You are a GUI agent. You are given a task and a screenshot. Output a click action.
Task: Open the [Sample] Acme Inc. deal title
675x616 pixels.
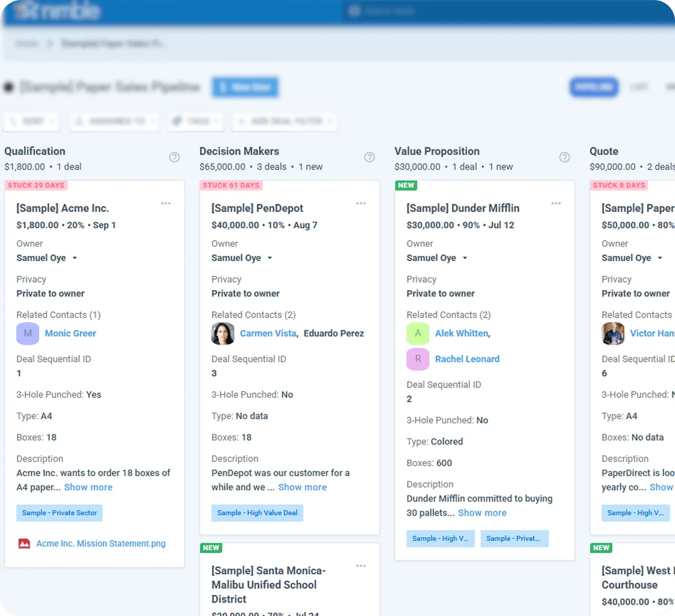63,208
